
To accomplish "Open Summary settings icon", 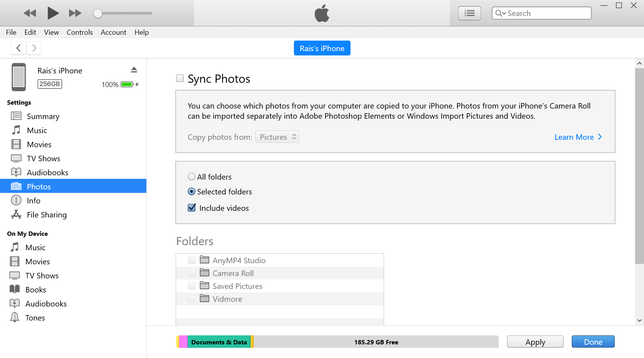I will coord(16,116).
